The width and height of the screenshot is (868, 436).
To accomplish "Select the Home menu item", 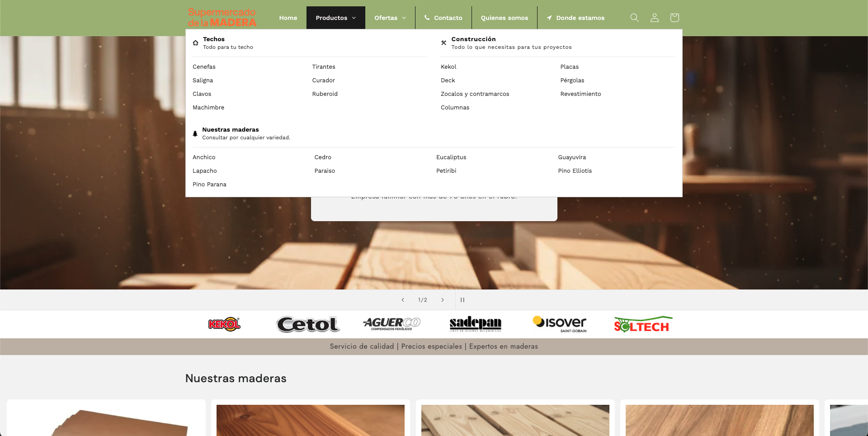I will tap(288, 18).
